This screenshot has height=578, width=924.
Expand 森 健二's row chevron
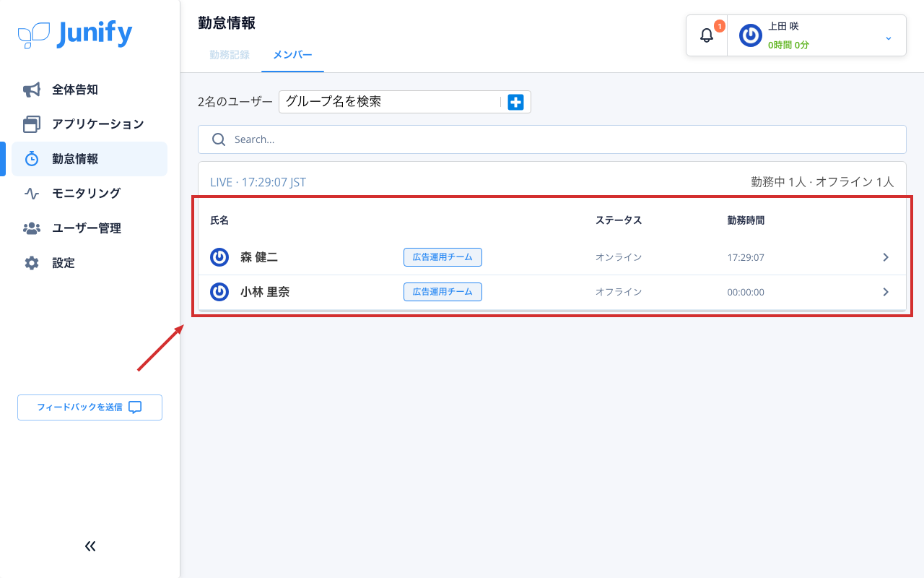point(886,257)
